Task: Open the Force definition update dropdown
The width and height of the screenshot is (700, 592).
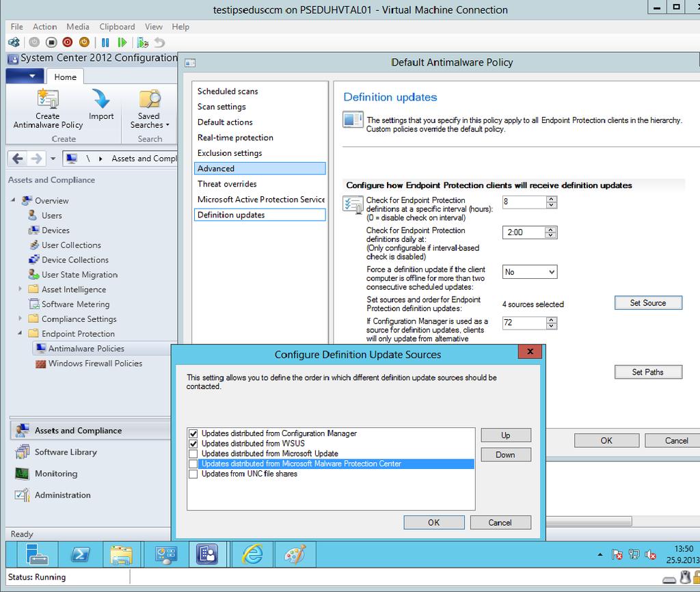Action: click(x=530, y=272)
